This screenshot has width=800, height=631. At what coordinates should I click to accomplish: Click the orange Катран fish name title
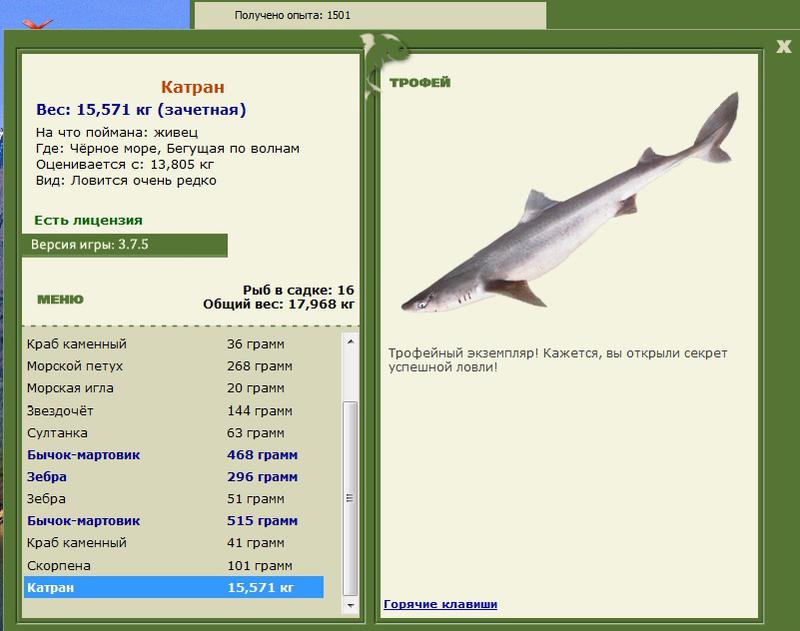(x=193, y=87)
